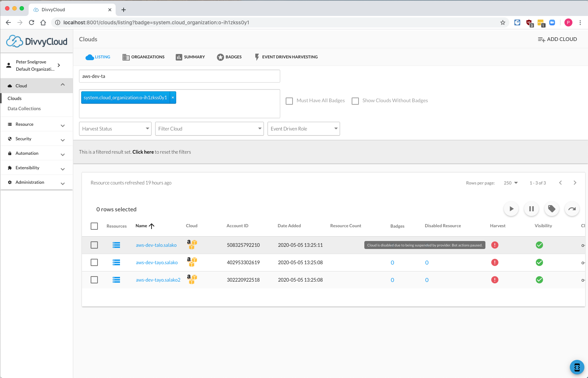
Task: Open resources list icon for aws-dev-tayo.salako
Action: point(116,262)
